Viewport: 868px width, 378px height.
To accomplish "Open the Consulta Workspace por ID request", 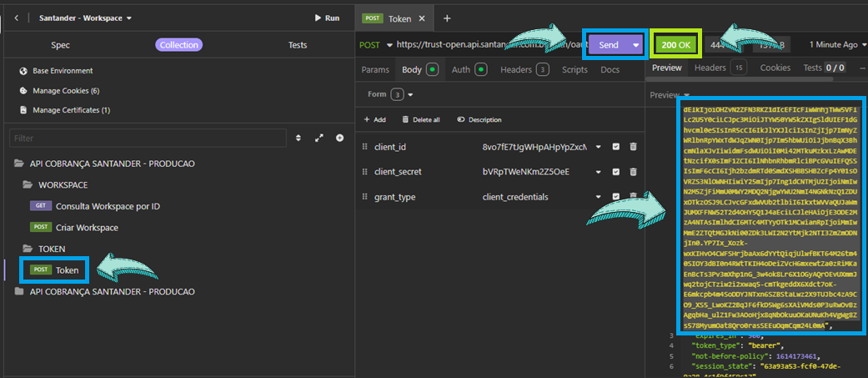I will (95, 206).
